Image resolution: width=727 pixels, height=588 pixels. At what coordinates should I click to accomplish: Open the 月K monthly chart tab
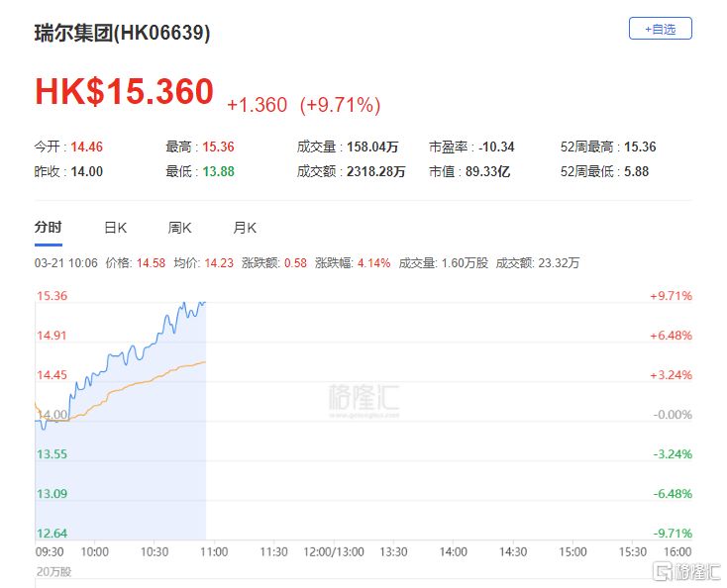tap(245, 228)
